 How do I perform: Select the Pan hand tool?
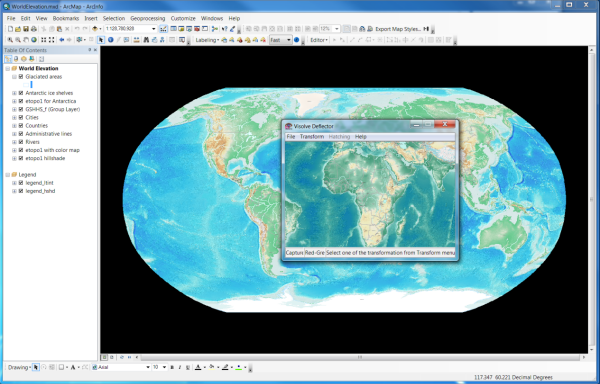[x=26, y=40]
